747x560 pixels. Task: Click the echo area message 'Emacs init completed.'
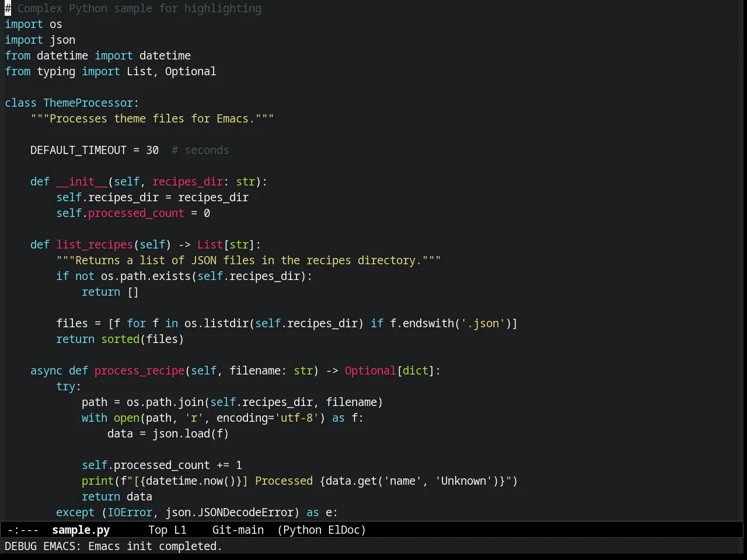155,546
